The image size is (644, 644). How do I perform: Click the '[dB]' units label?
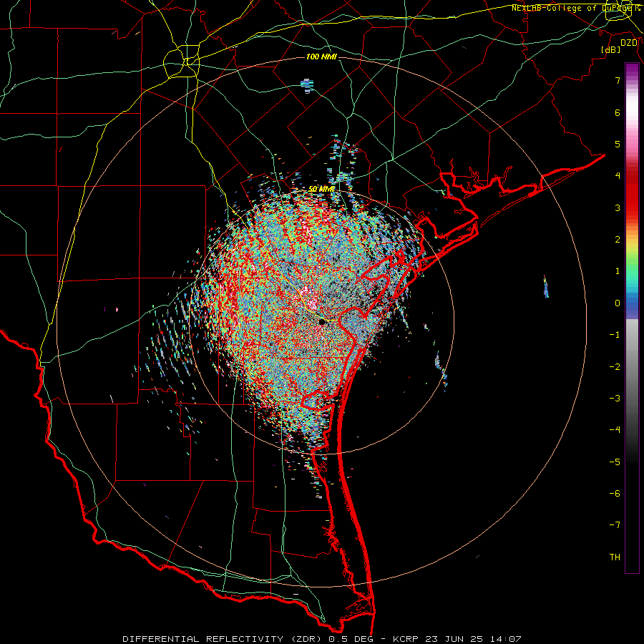[610, 49]
